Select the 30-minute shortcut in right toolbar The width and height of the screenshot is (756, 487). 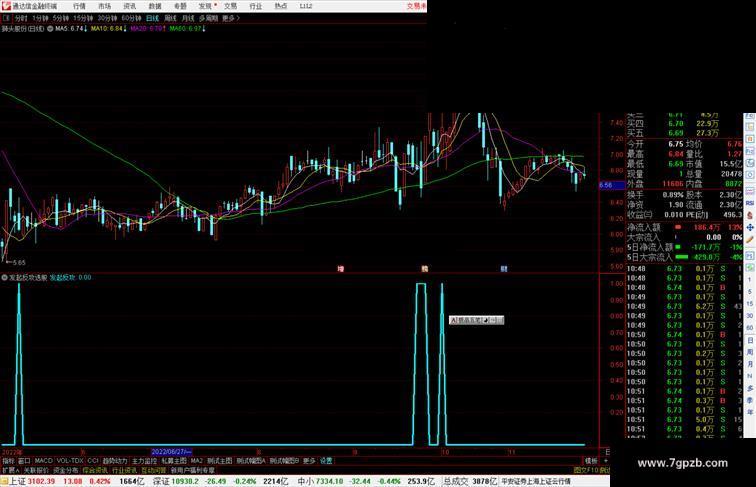tap(750, 316)
